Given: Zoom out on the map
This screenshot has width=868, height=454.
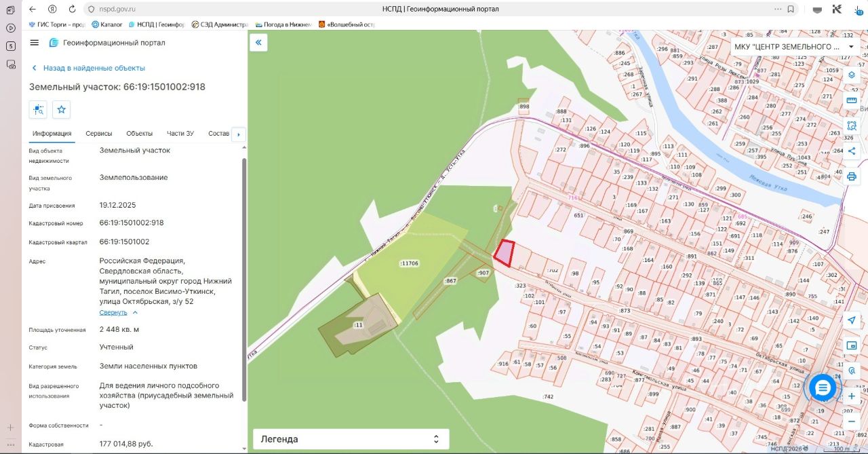Looking at the screenshot, I should (852, 421).
